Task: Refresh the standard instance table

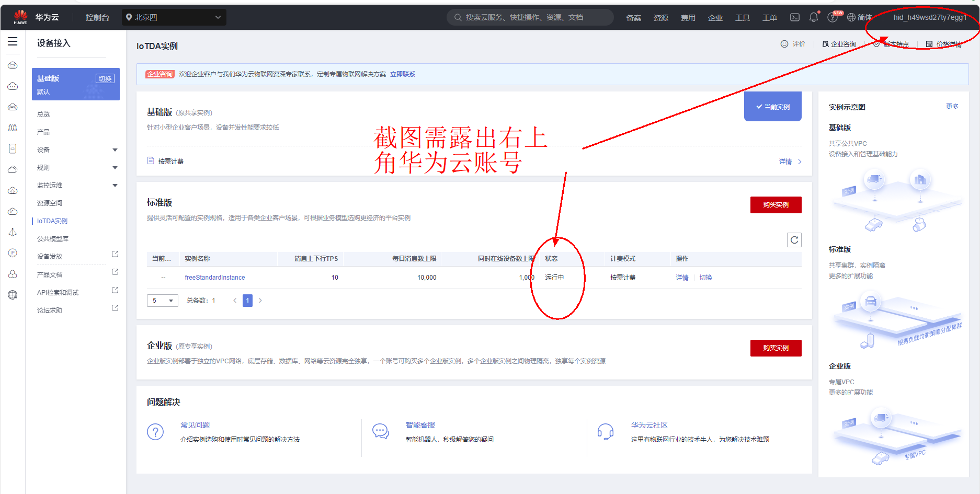Action: tap(794, 240)
